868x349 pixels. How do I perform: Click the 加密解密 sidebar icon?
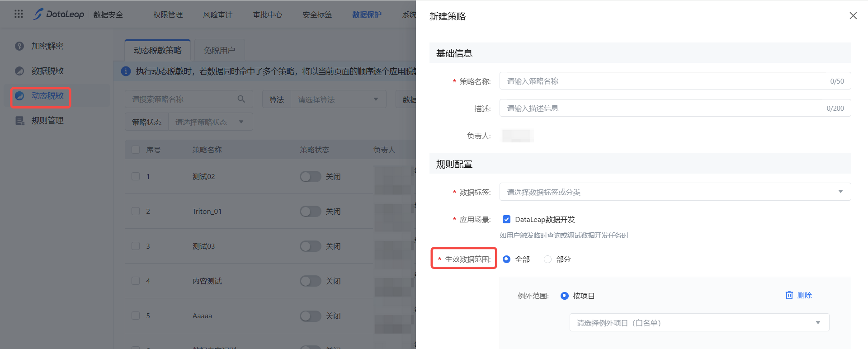19,46
